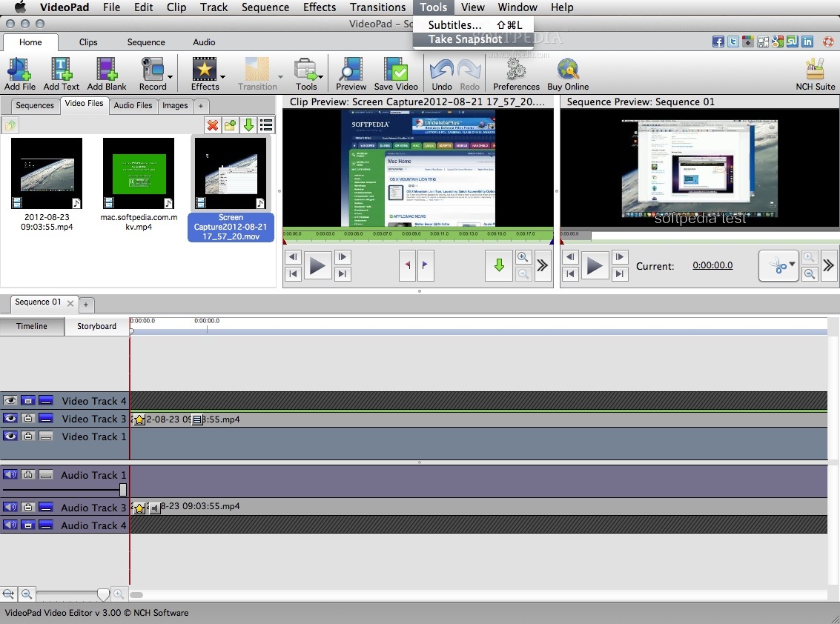Screen dimensions: 840x624
Task: Open the Effects star icon
Action: [205, 73]
